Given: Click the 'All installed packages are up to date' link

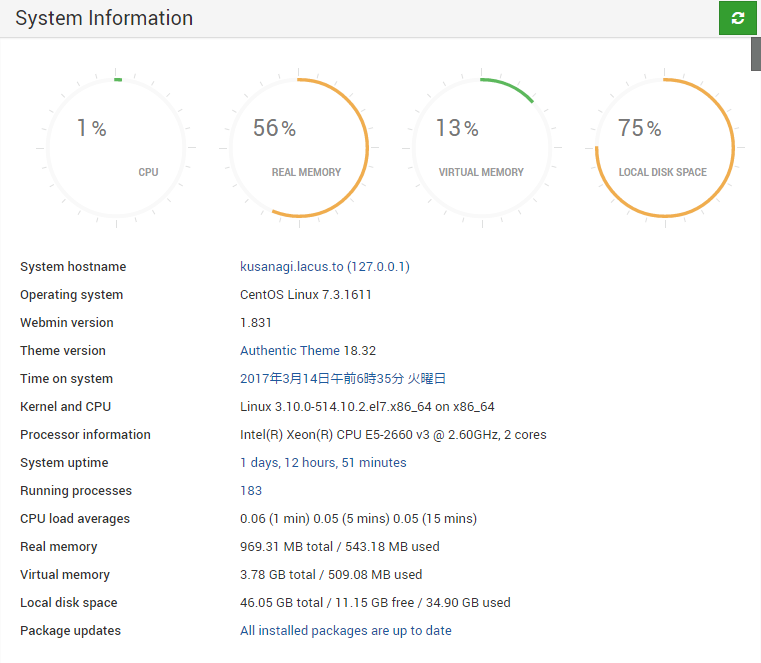Looking at the screenshot, I should coord(345,631).
